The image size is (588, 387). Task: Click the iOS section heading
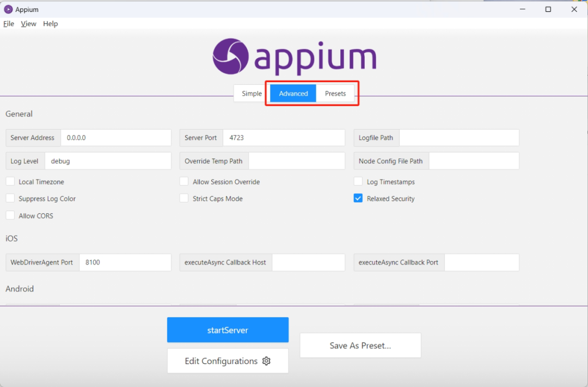11,238
